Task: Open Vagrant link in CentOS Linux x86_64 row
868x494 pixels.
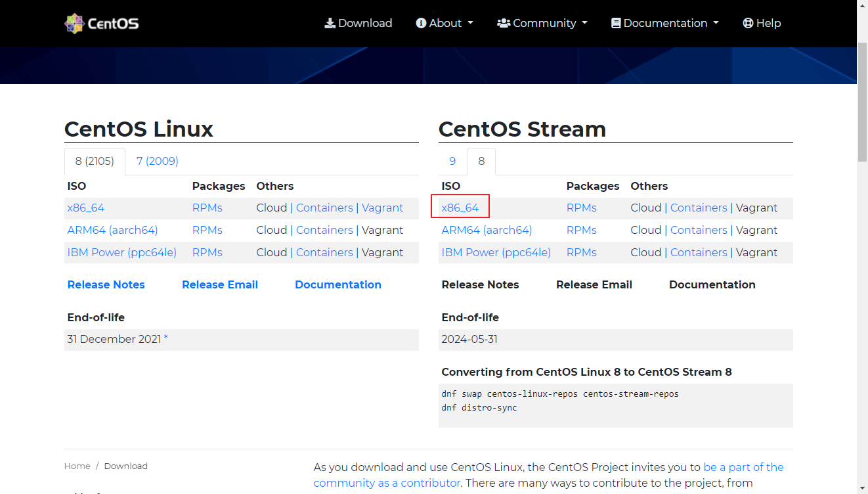Action: 383,208
